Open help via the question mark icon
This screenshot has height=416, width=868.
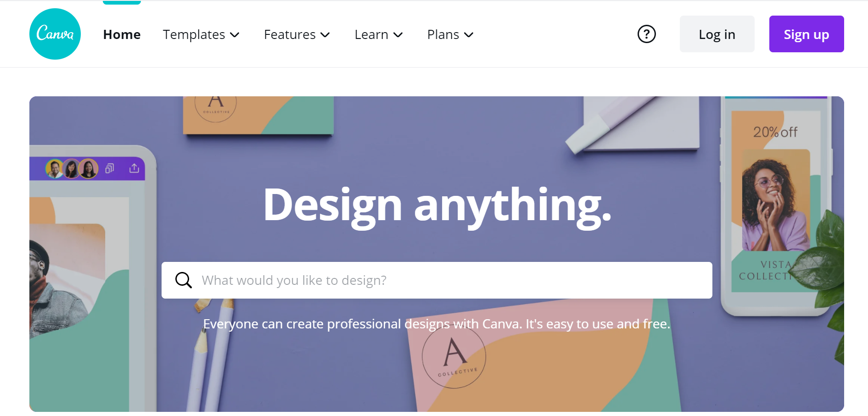point(646,33)
